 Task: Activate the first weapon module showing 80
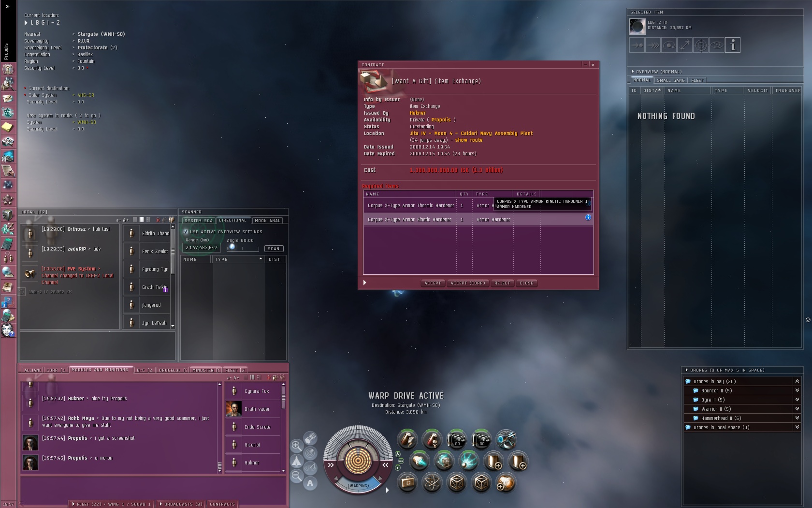[x=456, y=439]
